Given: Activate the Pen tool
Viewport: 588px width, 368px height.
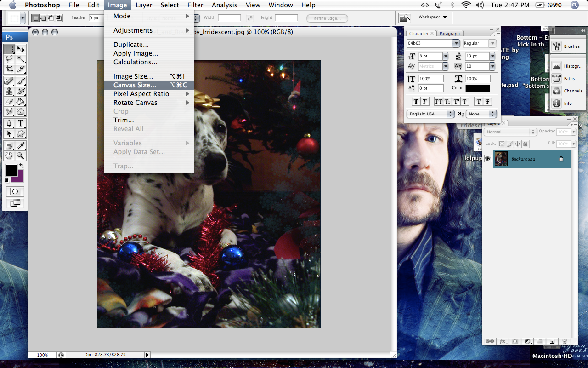Looking at the screenshot, I should [x=9, y=123].
